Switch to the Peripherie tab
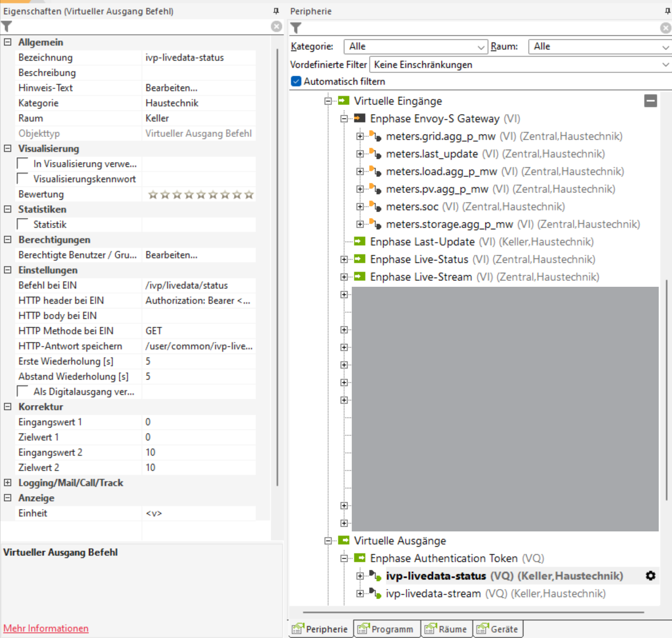The width and height of the screenshot is (672, 638). 320,629
